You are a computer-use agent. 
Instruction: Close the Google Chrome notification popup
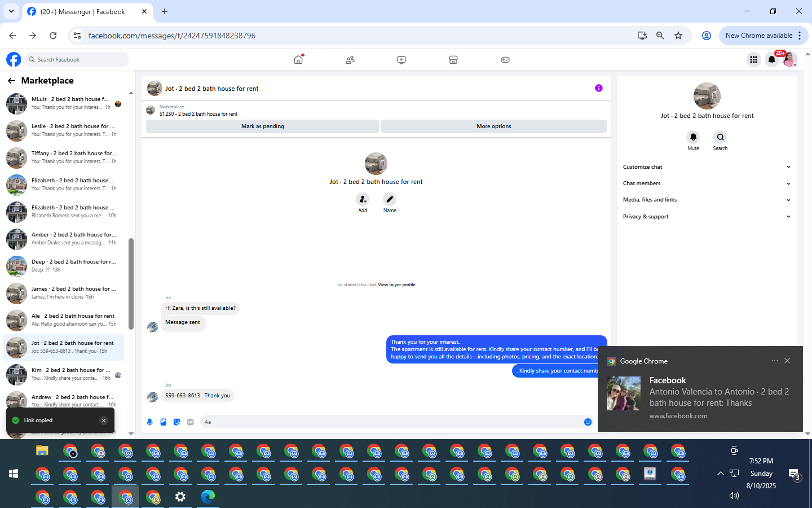click(787, 361)
